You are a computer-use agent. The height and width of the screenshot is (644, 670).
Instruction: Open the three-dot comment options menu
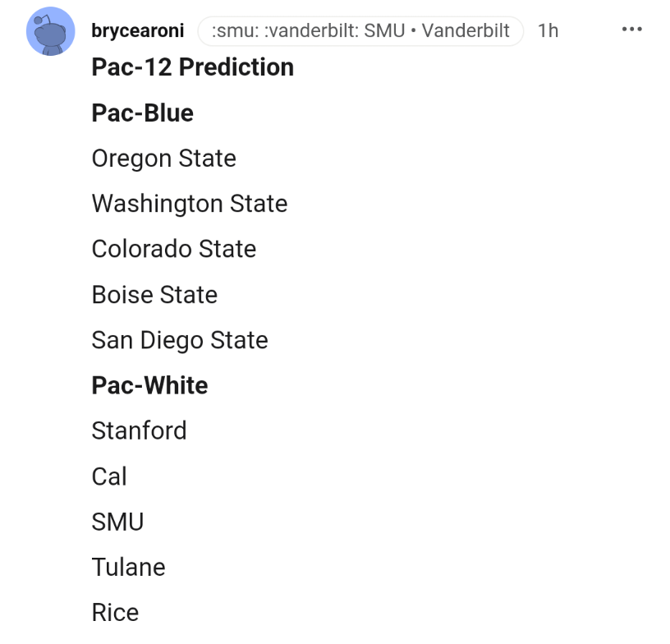[x=631, y=30]
